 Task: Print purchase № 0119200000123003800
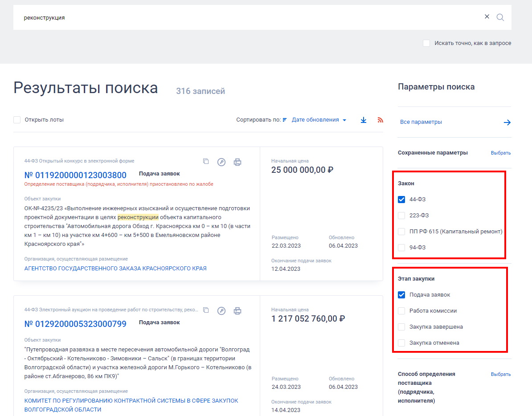(x=237, y=162)
